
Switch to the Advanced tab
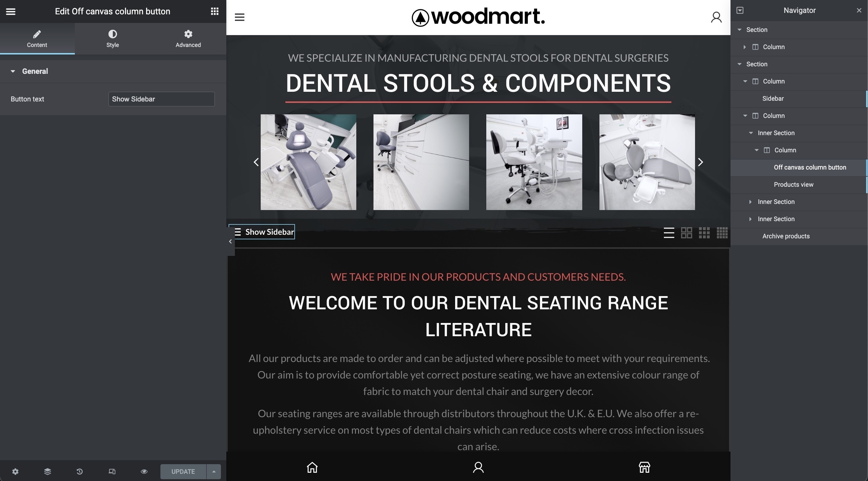pos(188,38)
